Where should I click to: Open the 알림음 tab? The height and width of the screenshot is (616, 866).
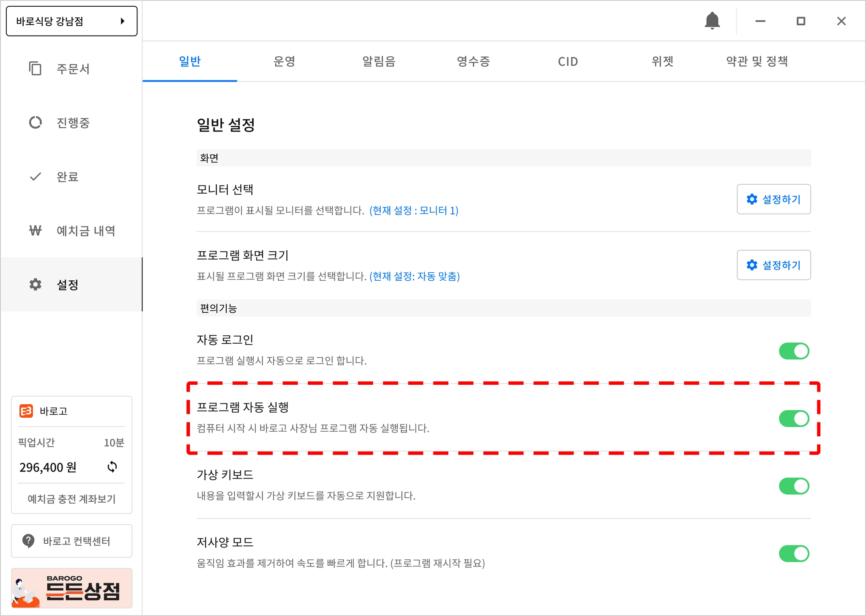379,62
